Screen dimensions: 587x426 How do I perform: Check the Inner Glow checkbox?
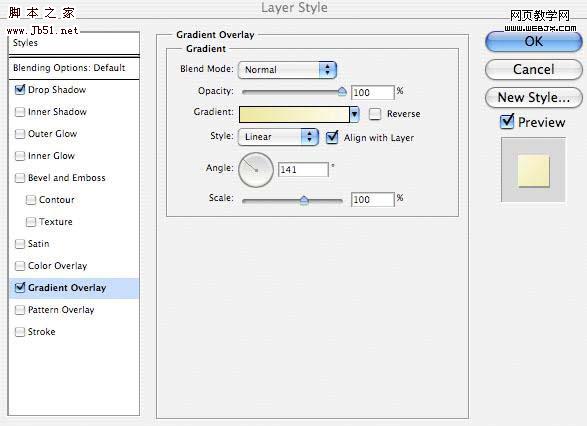coord(20,156)
